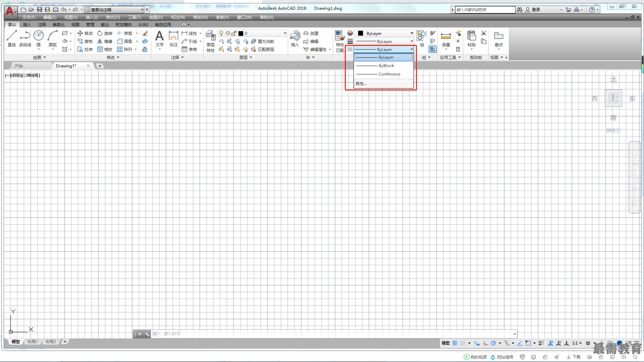Click the Measure (测量) tool

tap(446, 38)
